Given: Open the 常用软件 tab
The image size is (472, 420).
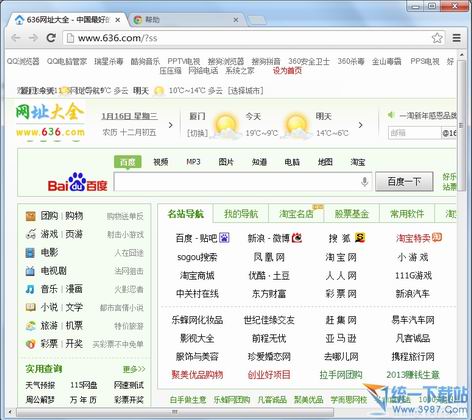Looking at the screenshot, I should (407, 214).
